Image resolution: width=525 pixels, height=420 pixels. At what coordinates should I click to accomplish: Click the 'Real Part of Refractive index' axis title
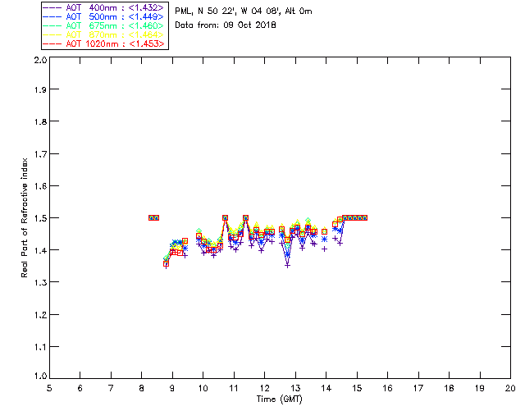point(25,217)
